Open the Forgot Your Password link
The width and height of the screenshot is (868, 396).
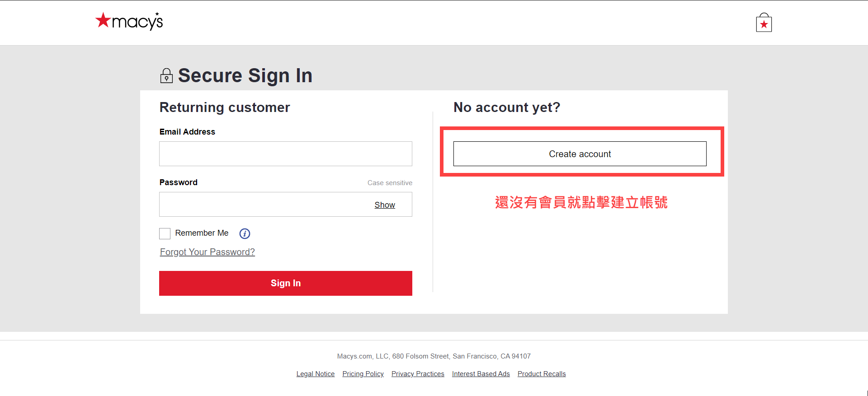pyautogui.click(x=208, y=252)
